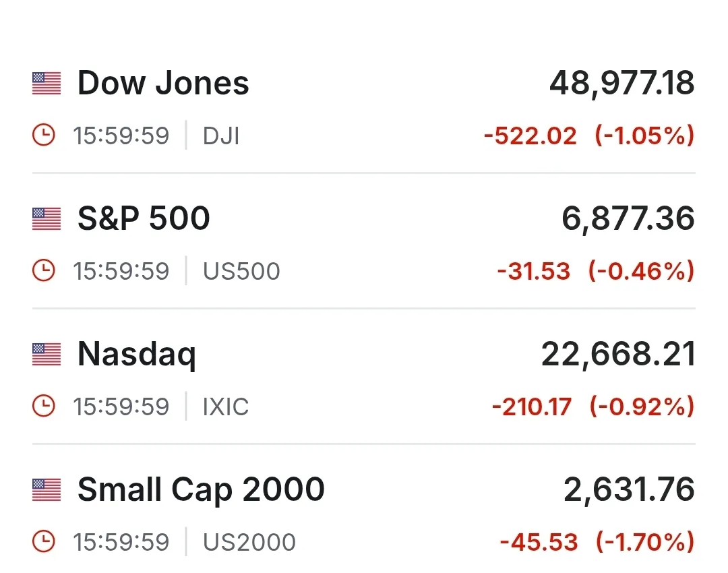
Task: Open the Small Cap 2000 index
Action: (x=201, y=490)
